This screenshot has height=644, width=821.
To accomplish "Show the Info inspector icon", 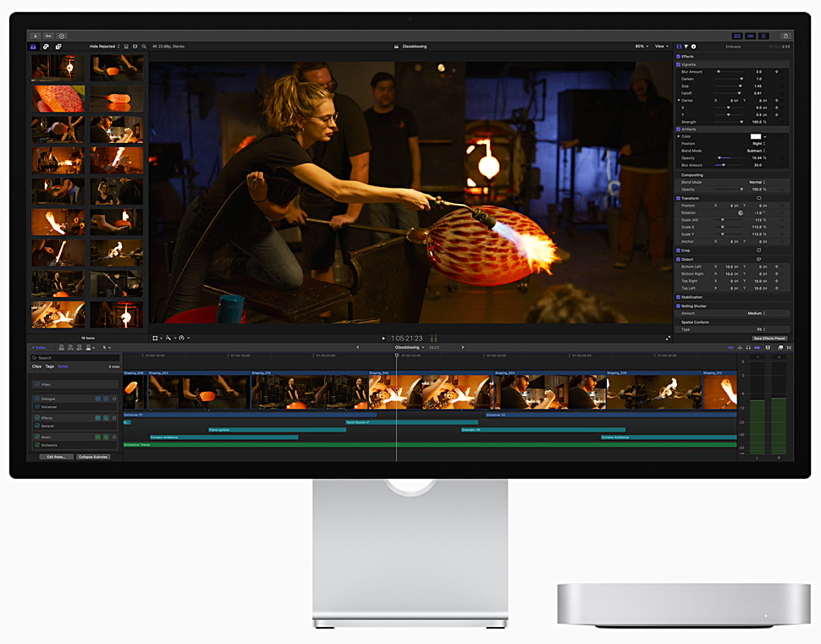I will pyautogui.click(x=694, y=47).
